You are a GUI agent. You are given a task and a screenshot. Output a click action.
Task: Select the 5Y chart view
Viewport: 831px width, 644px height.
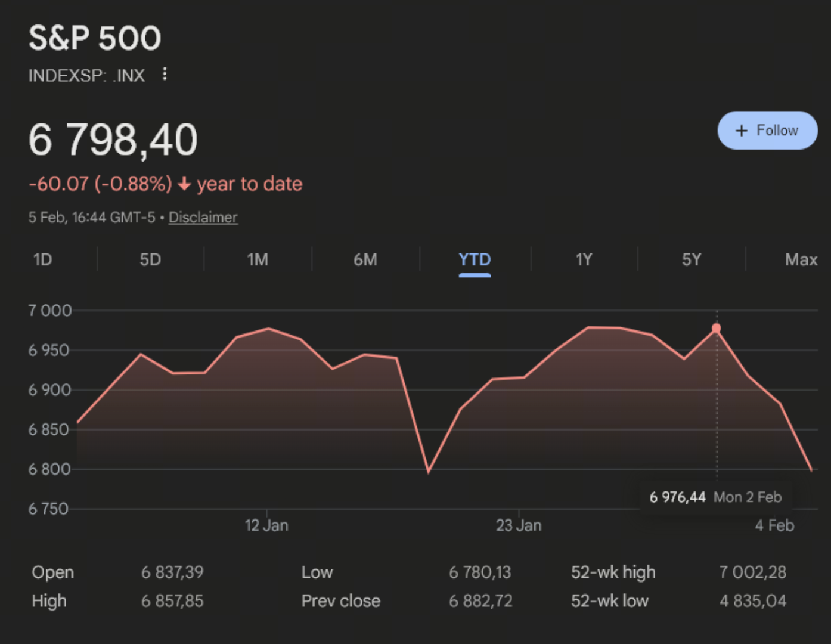(692, 259)
